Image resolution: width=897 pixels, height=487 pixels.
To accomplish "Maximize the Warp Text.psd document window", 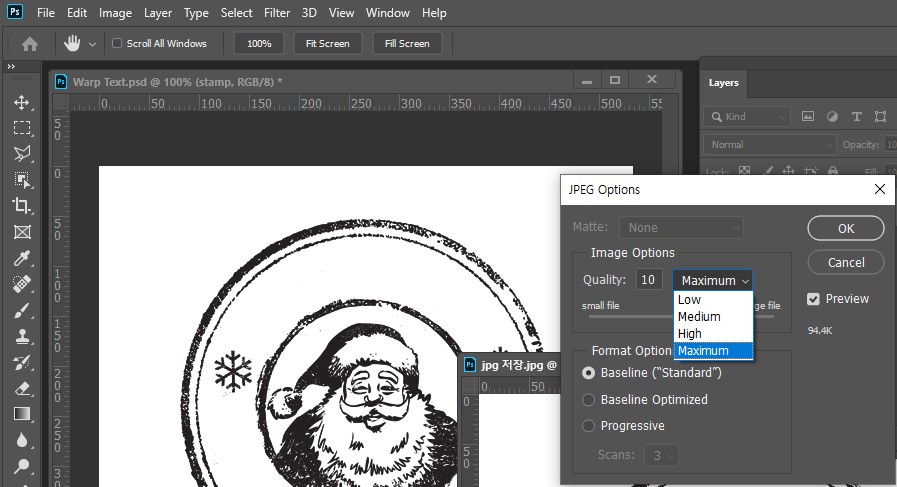I will pos(615,80).
